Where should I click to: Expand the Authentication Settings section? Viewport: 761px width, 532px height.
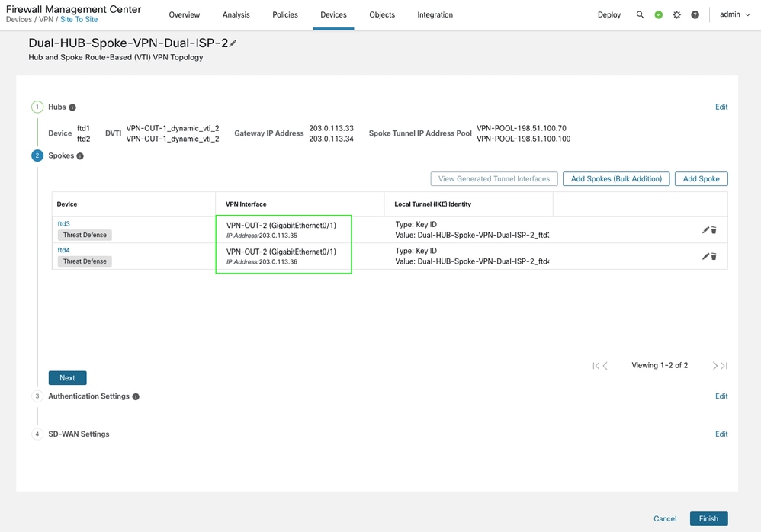88,396
